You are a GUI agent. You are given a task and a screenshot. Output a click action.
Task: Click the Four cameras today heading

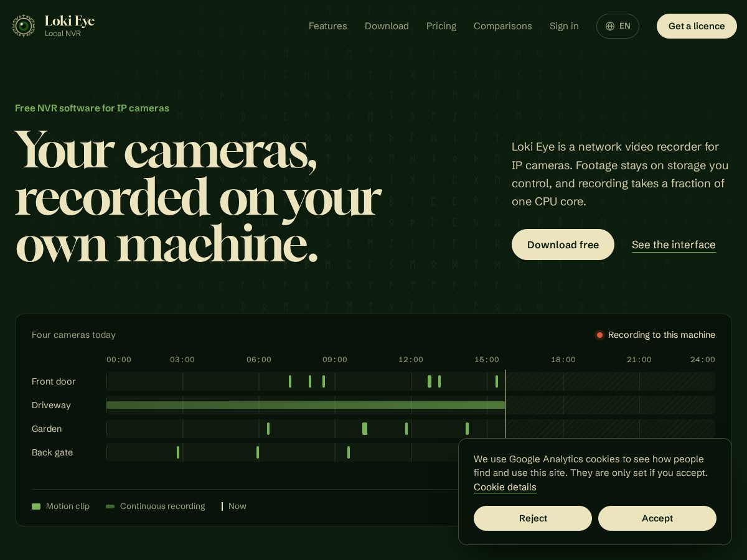tap(73, 335)
